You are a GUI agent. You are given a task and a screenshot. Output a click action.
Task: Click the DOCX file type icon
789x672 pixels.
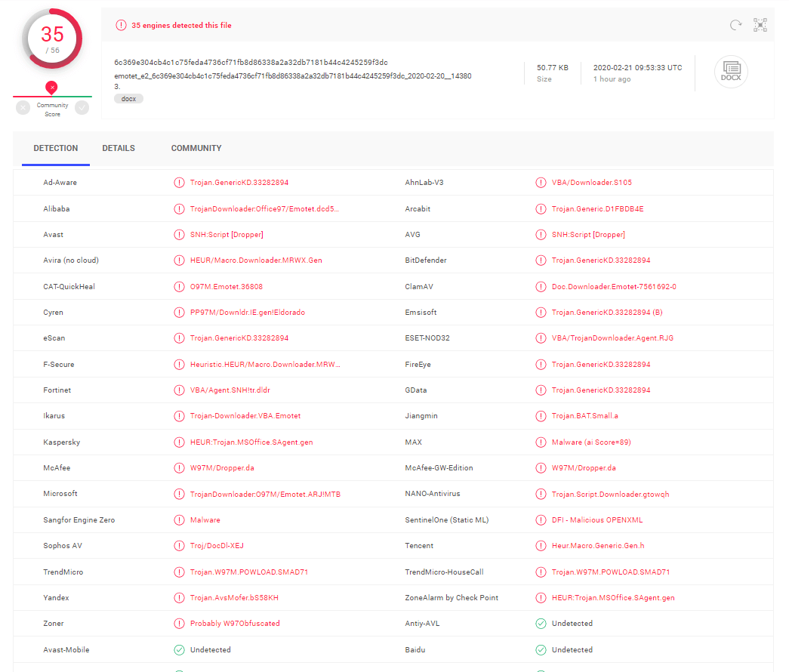coord(731,72)
